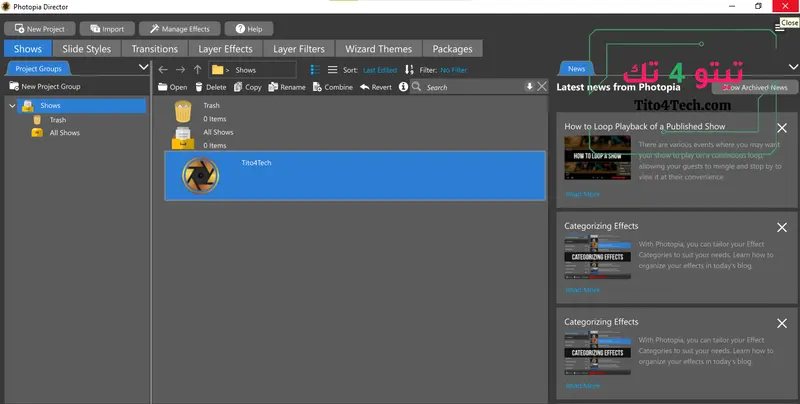
Task: Expand the News panel chevron
Action: click(793, 67)
